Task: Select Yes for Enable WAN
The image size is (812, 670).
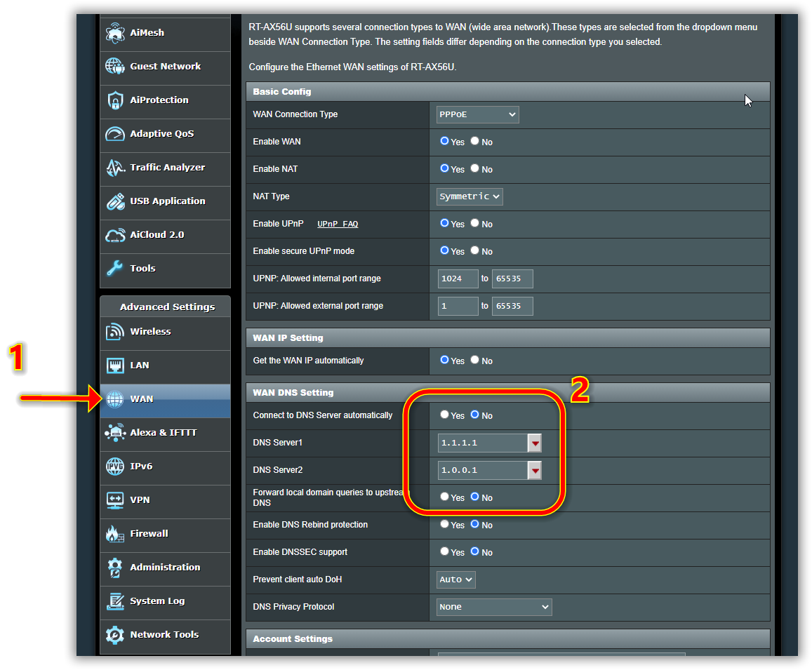Action: [x=444, y=141]
